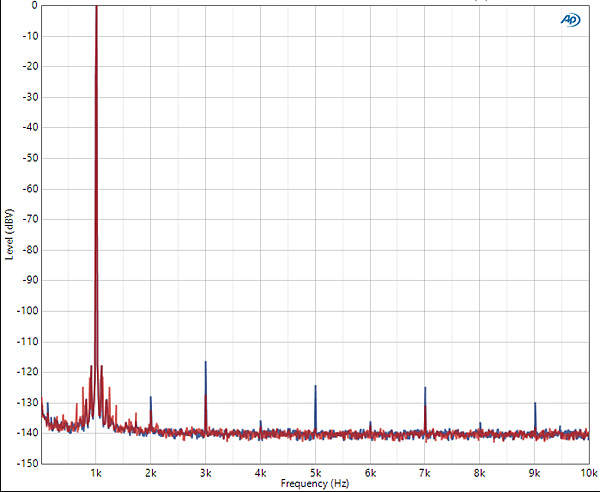600x492 pixels.
Task: Select the 7 kHz harmonic peak tip
Action: 425,389
